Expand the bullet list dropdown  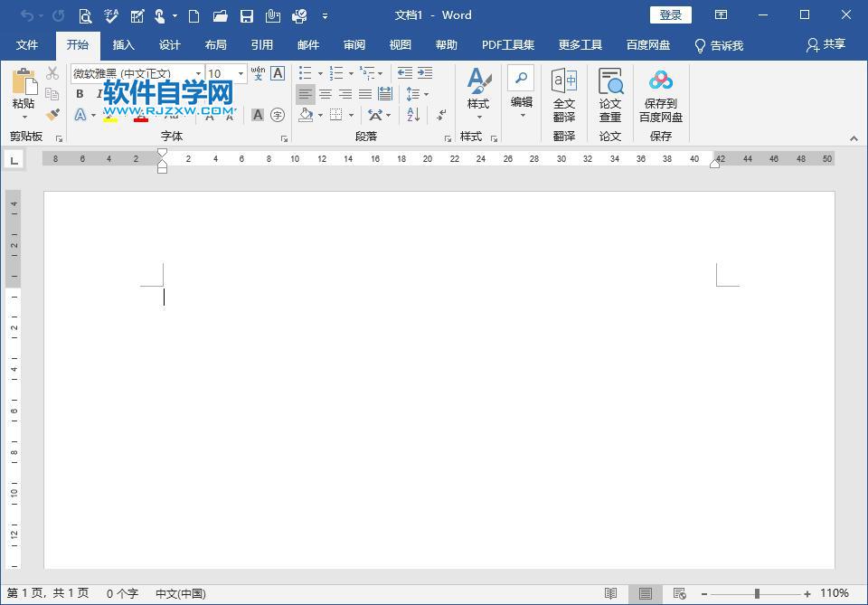pos(320,73)
